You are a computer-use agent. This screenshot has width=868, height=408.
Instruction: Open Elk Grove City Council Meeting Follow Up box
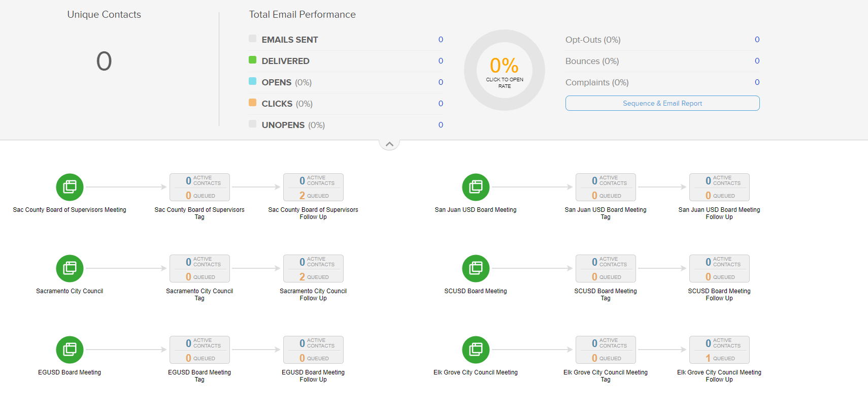tap(719, 350)
